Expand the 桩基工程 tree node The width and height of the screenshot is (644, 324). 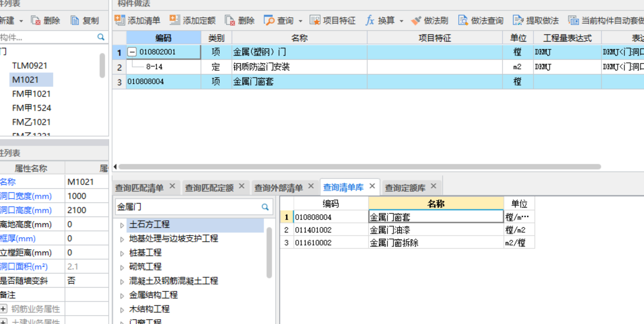click(x=122, y=254)
